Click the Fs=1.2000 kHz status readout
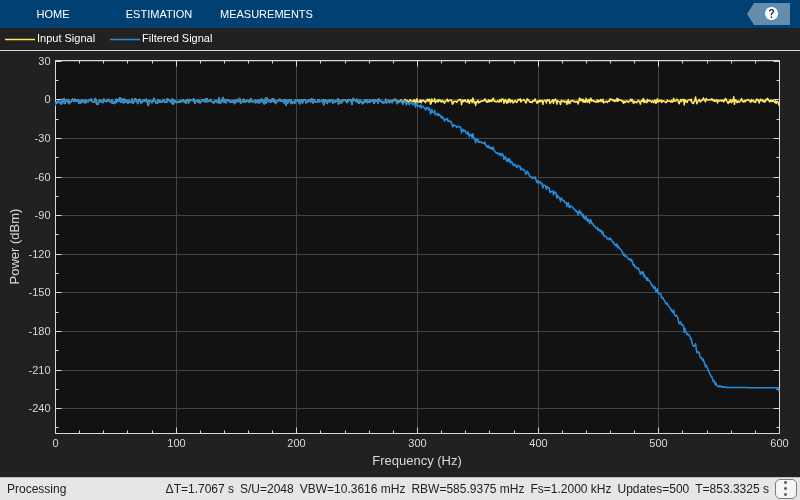The image size is (800, 500). 571,489
